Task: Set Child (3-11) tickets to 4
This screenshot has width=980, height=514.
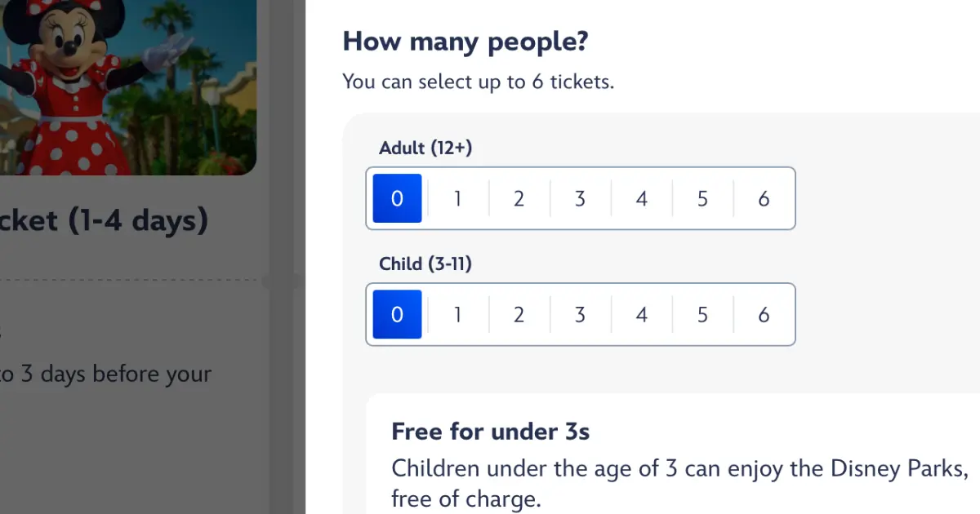Action: [641, 314]
